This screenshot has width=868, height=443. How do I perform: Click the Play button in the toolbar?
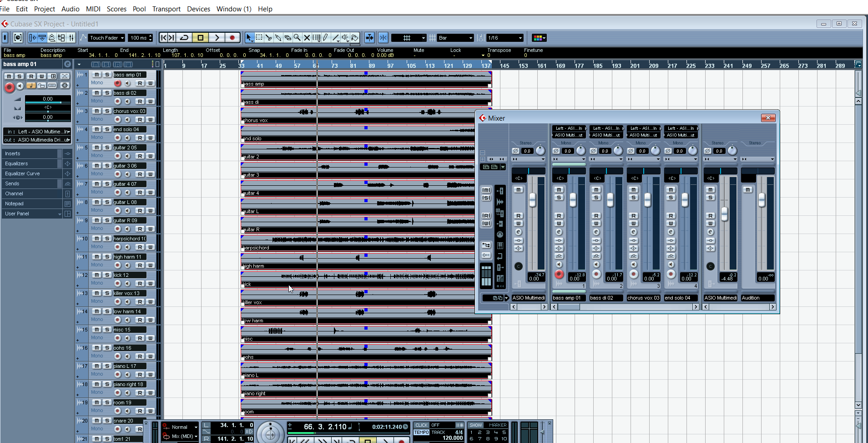point(217,38)
